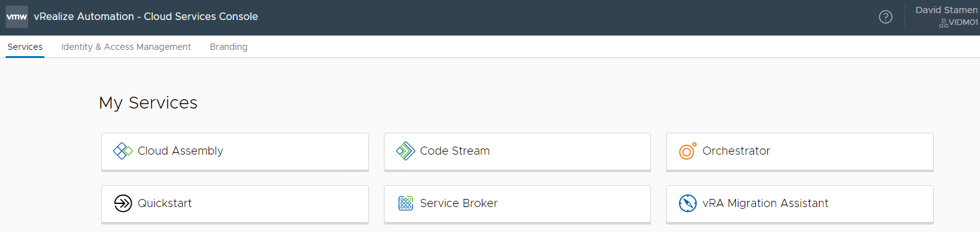Image resolution: width=980 pixels, height=232 pixels.
Task: Launch the Code Stream service tile
Action: (x=517, y=152)
